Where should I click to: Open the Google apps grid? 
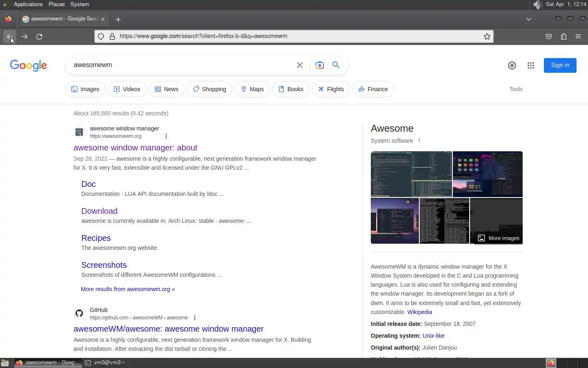pyautogui.click(x=531, y=65)
